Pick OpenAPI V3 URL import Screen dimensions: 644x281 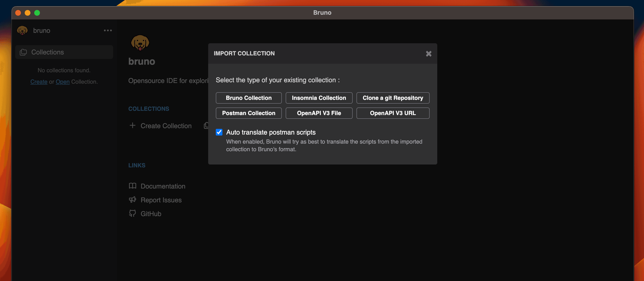(393, 113)
